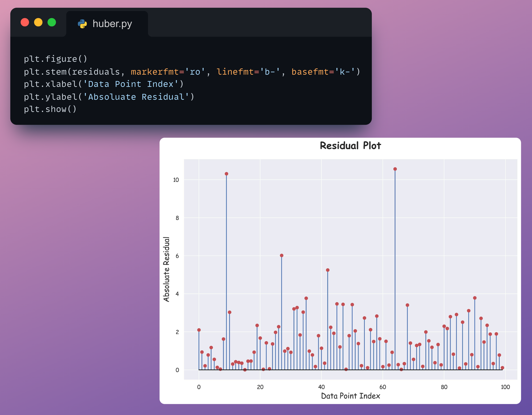Click the Residual Plot chart title

[350, 146]
